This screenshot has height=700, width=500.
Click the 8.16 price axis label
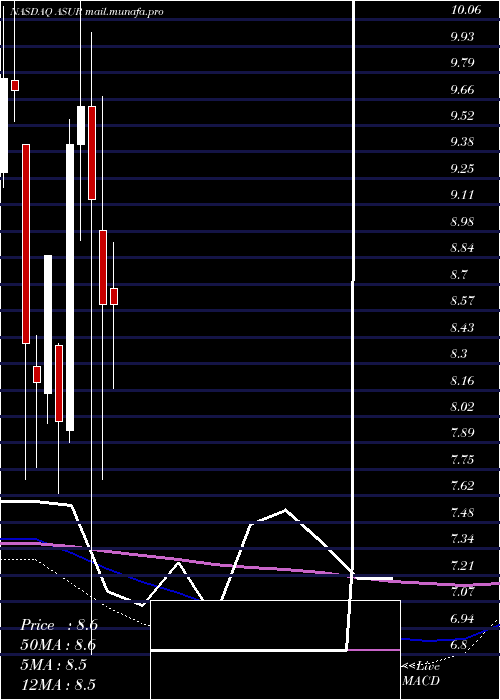[462, 380]
